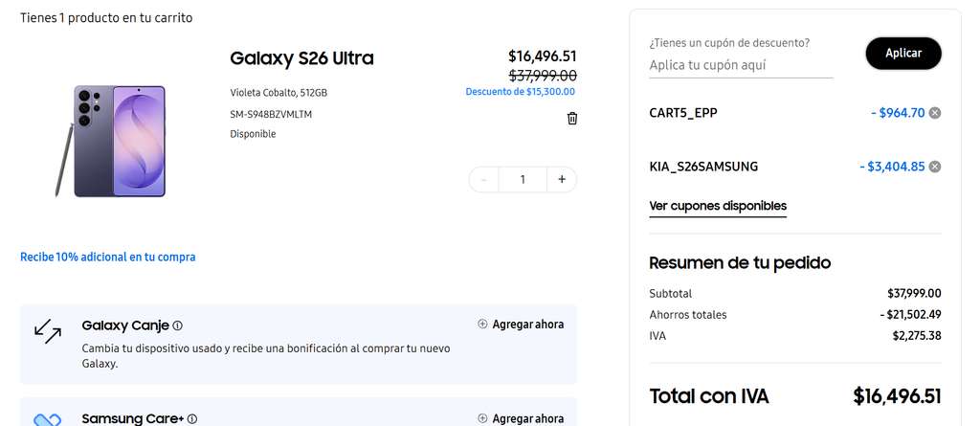The height and width of the screenshot is (426, 980).
Task: Click plus circle icon for Samsung Care+
Action: [x=482, y=418]
